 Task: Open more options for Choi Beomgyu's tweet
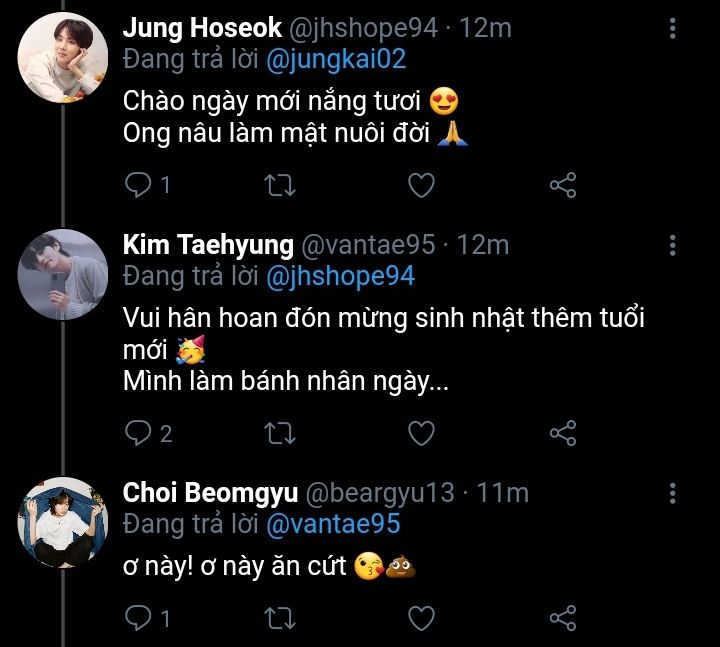pyautogui.click(x=673, y=493)
